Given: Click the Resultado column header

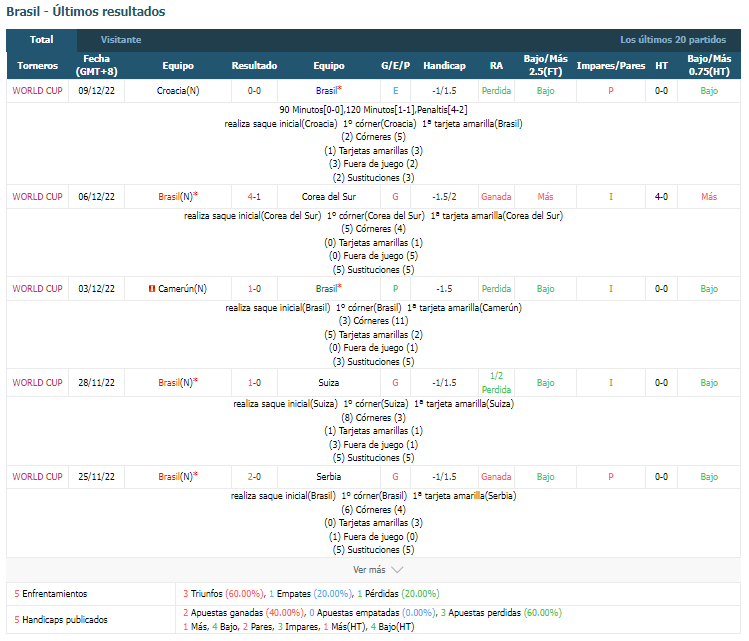Looking at the screenshot, I should [254, 65].
